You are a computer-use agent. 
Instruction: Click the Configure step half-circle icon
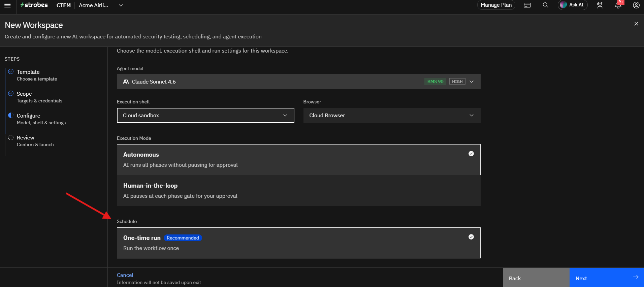point(11,115)
